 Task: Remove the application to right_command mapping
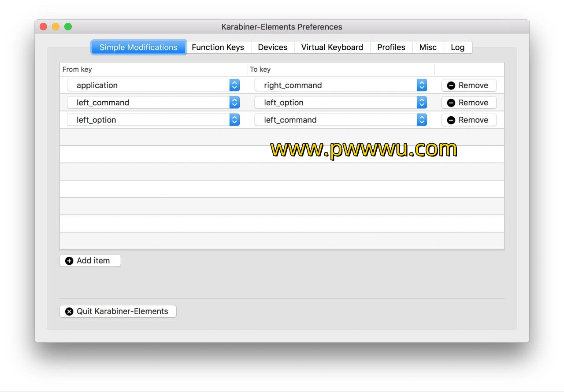(469, 85)
